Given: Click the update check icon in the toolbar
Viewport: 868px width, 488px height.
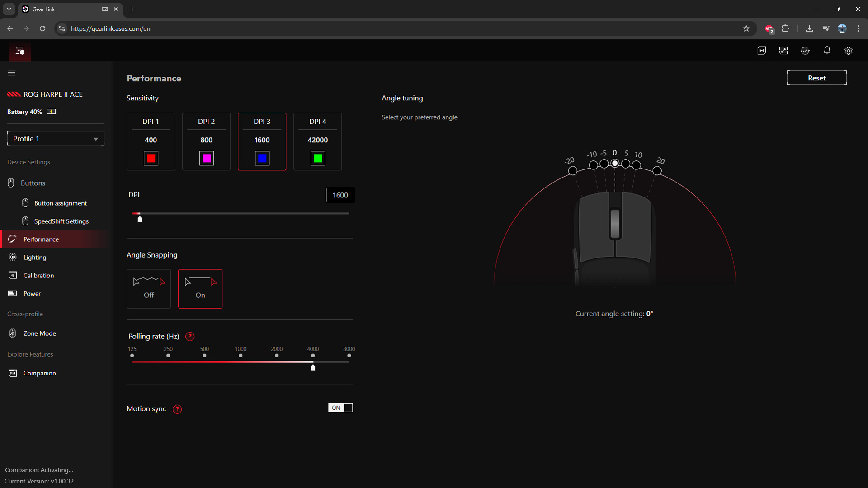Looking at the screenshot, I should 805,51.
